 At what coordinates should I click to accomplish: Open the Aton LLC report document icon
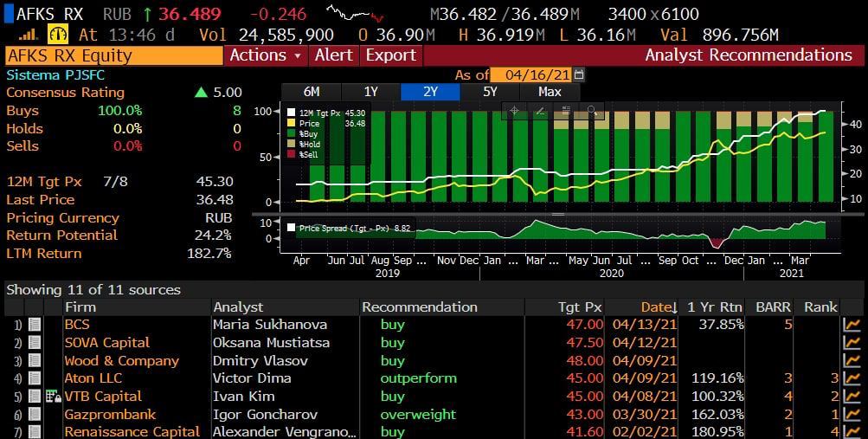pyautogui.click(x=35, y=378)
